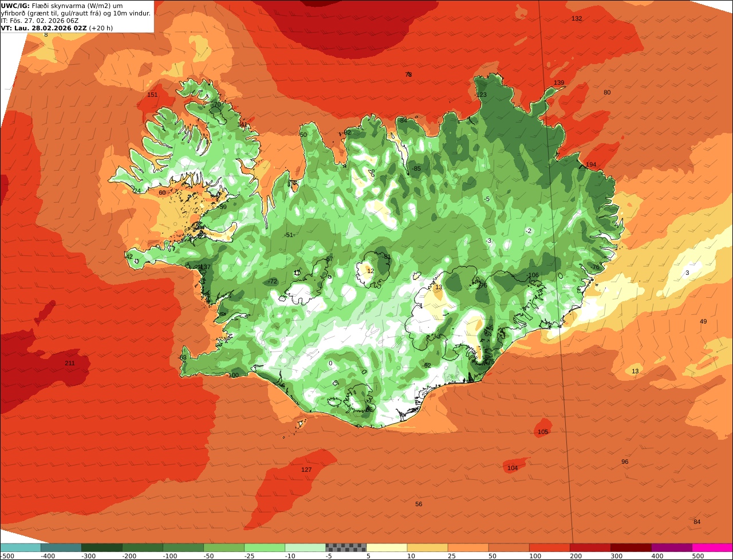
Task: Click the map value 60 in Breiðafjörður bay
Action: (x=162, y=193)
